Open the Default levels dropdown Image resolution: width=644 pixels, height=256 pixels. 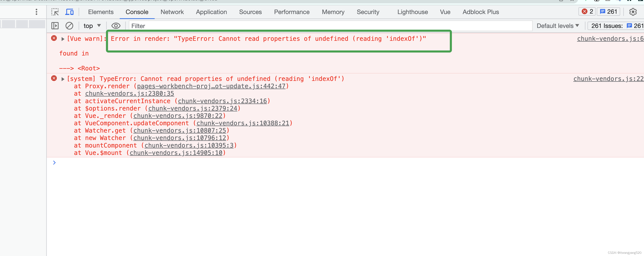[558, 26]
